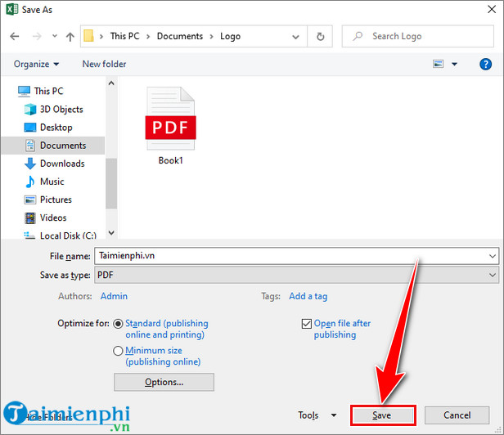Open the Organize menu
The height and width of the screenshot is (435, 504).
pyautogui.click(x=36, y=64)
